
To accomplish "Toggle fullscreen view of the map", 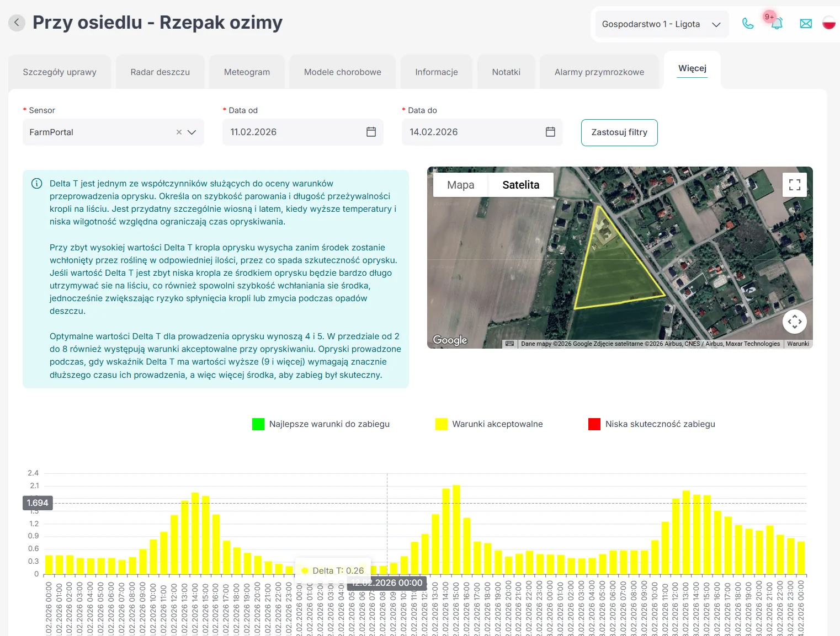I will click(x=794, y=185).
